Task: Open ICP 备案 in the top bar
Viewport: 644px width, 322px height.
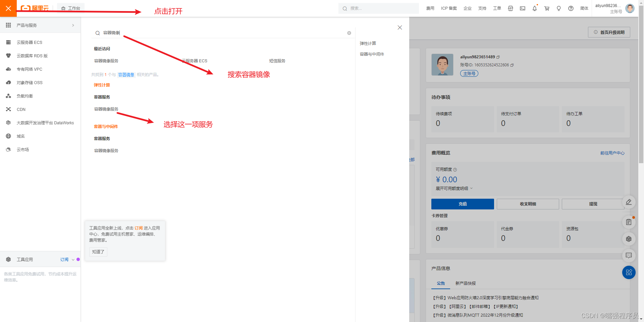Action: tap(449, 8)
